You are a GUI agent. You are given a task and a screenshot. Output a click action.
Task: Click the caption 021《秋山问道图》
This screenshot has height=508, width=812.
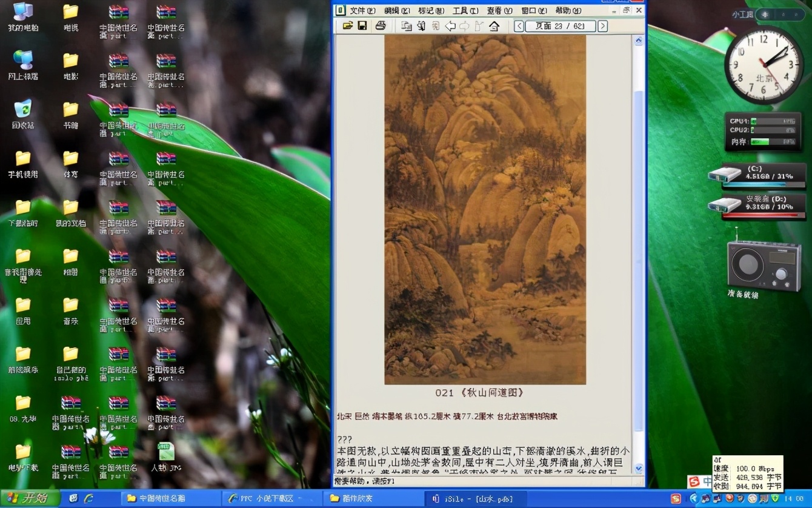tap(479, 393)
